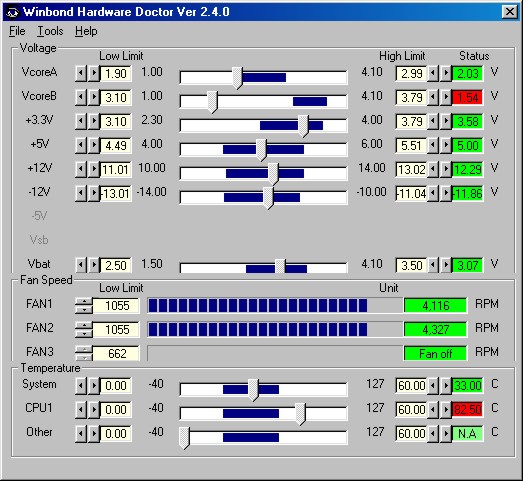Viewport: 523px width, 481px height.
Task: Increase System high limit with right arrow
Action: (446, 385)
